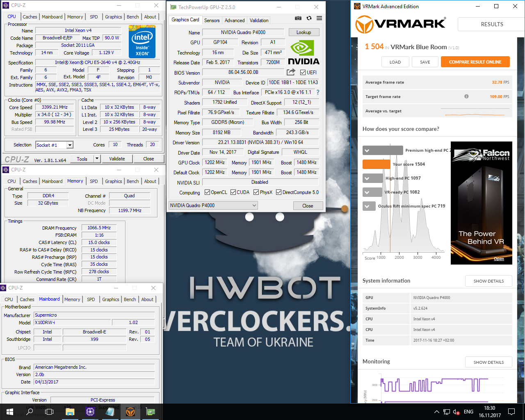This screenshot has height=420, width=525.
Task: Click the green GPU-Z taskbar icon
Action: point(151,412)
